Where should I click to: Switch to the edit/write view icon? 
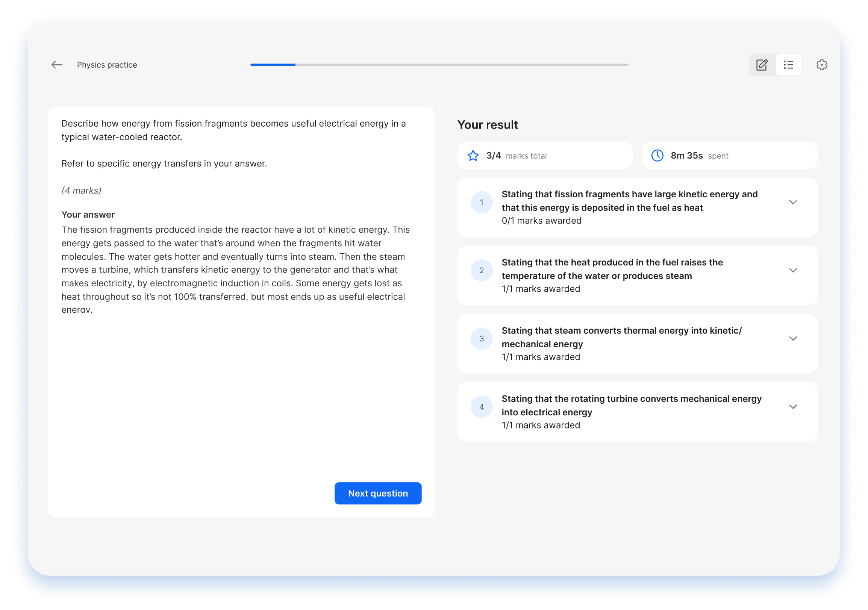point(762,65)
